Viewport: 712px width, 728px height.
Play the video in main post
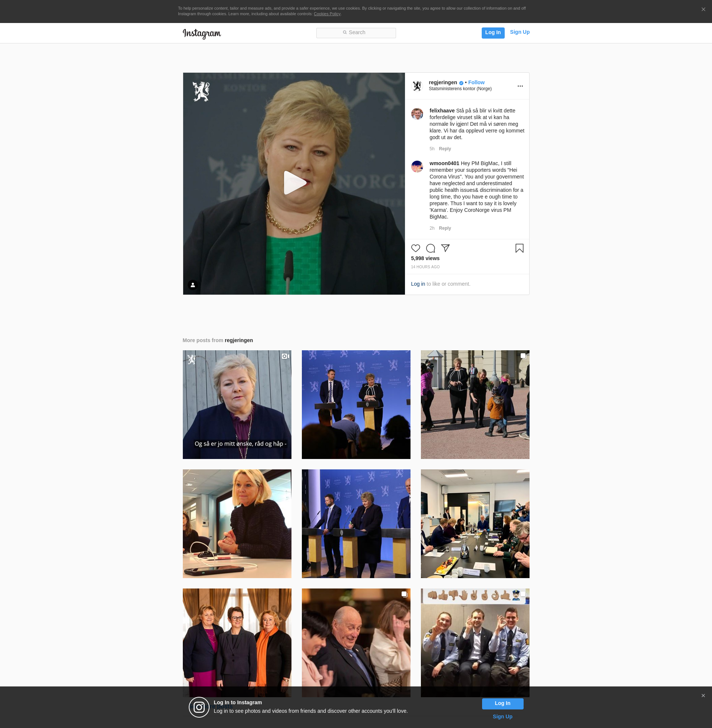pos(294,183)
